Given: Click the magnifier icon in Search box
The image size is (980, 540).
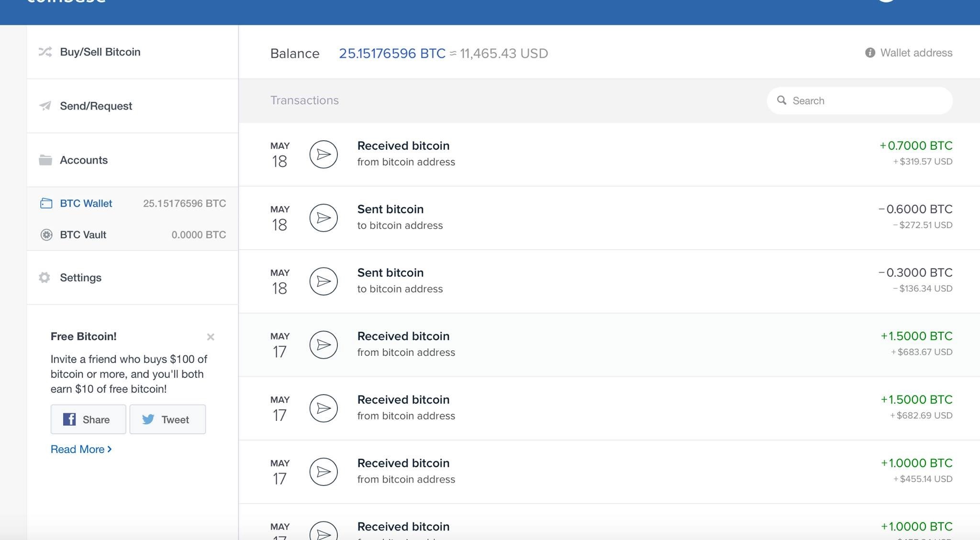Looking at the screenshot, I should 781,100.
